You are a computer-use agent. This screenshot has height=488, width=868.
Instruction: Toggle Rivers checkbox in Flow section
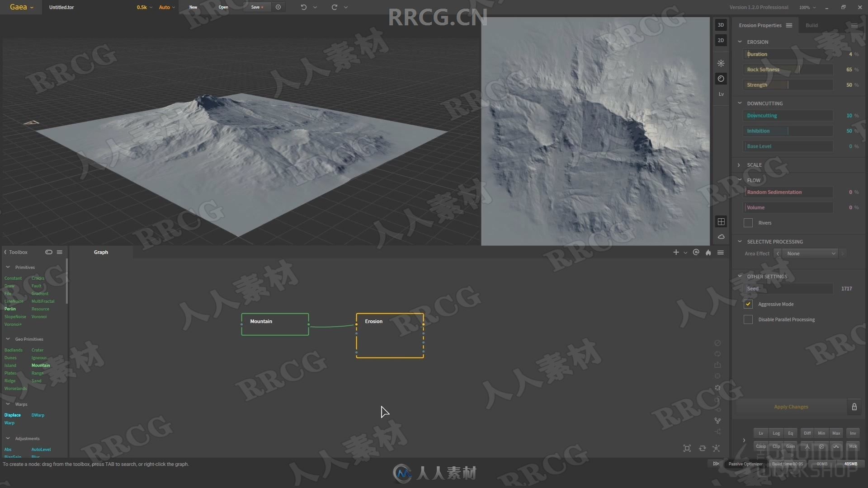pyautogui.click(x=748, y=222)
